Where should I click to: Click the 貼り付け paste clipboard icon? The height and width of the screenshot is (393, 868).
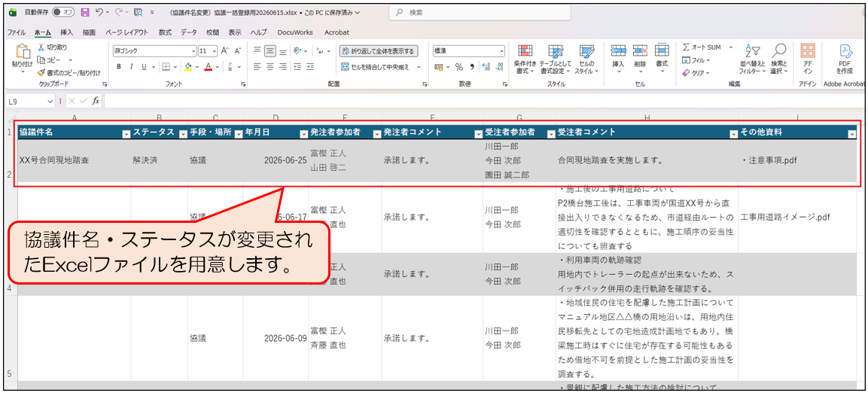click(x=23, y=51)
